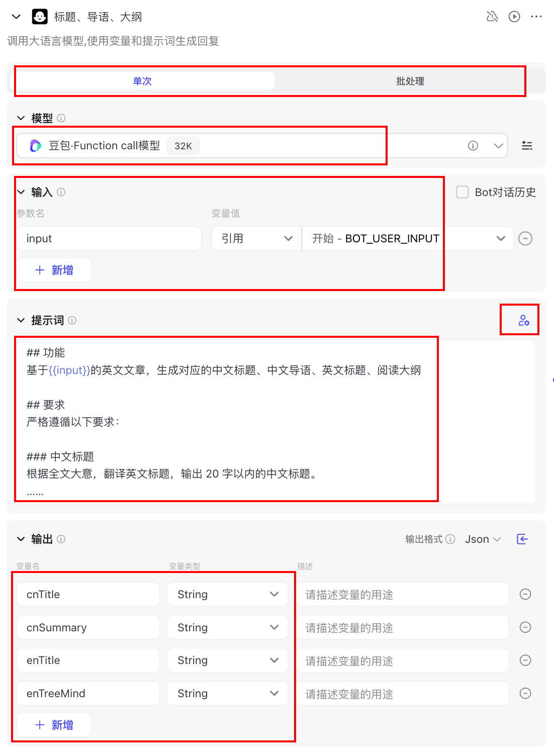554x756 pixels.
Task: Click description field for enTreeMind row
Action: [x=402, y=693]
